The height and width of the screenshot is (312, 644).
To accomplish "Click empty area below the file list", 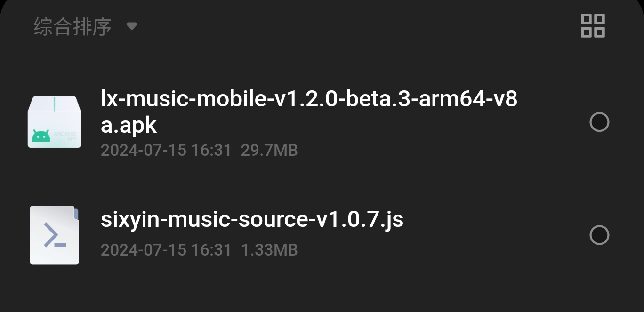I will (322, 292).
